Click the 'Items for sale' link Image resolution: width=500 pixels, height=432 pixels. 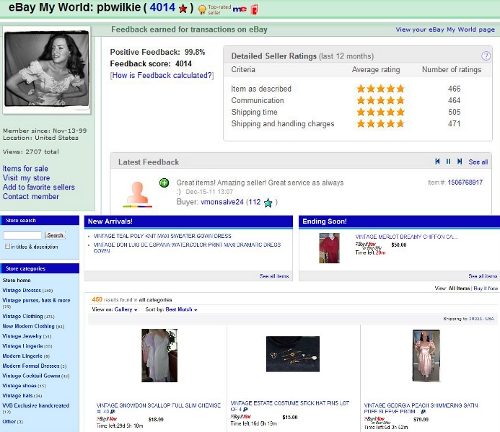[x=25, y=168]
